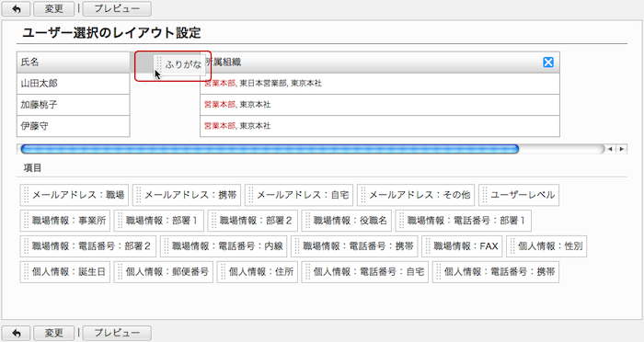The width and height of the screenshot is (644, 342).
Task: Select the メールアドレス：その他 item
Action: point(416,195)
